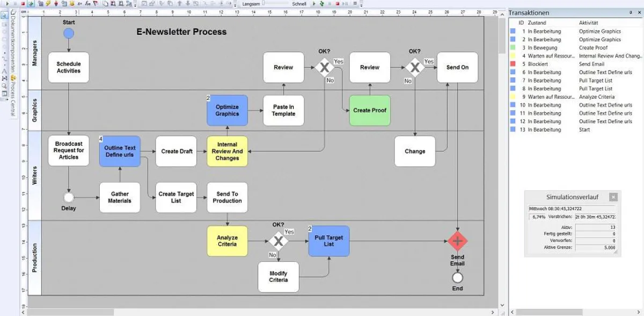This screenshot has height=316, width=644.
Task: Select the highlighted step-run simulation icon
Action: point(31,3)
